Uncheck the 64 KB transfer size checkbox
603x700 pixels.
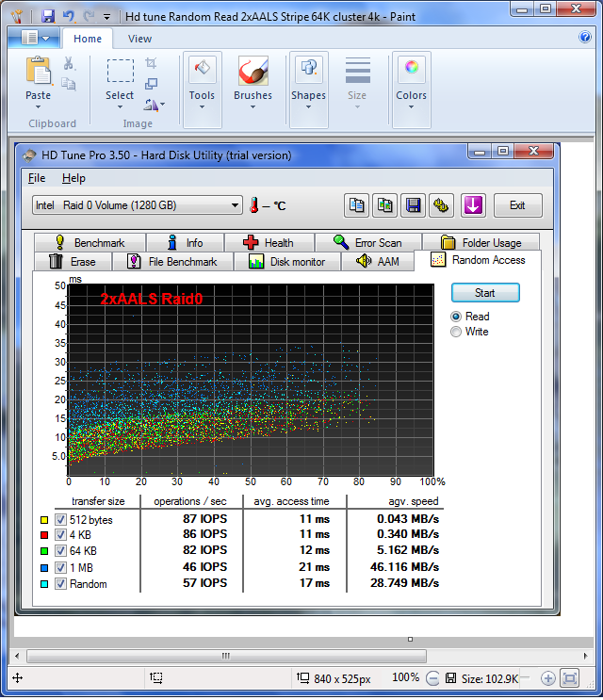[60, 551]
